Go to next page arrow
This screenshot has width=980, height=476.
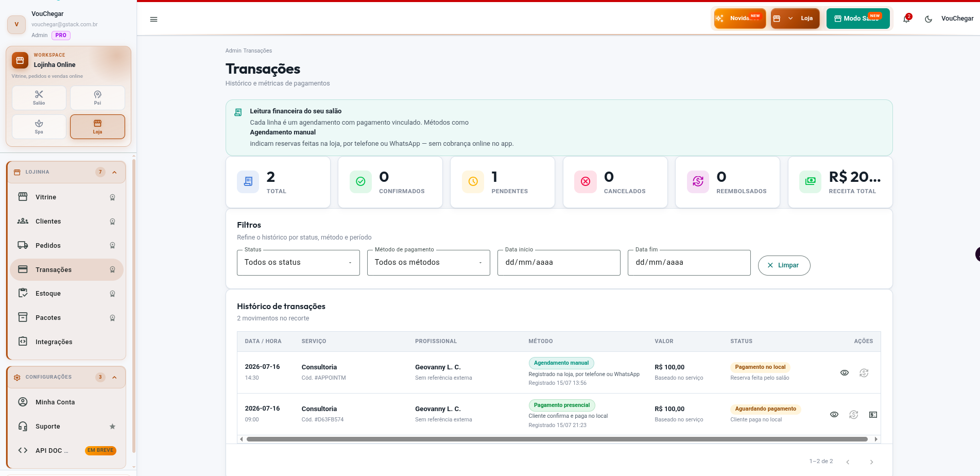pos(871,462)
